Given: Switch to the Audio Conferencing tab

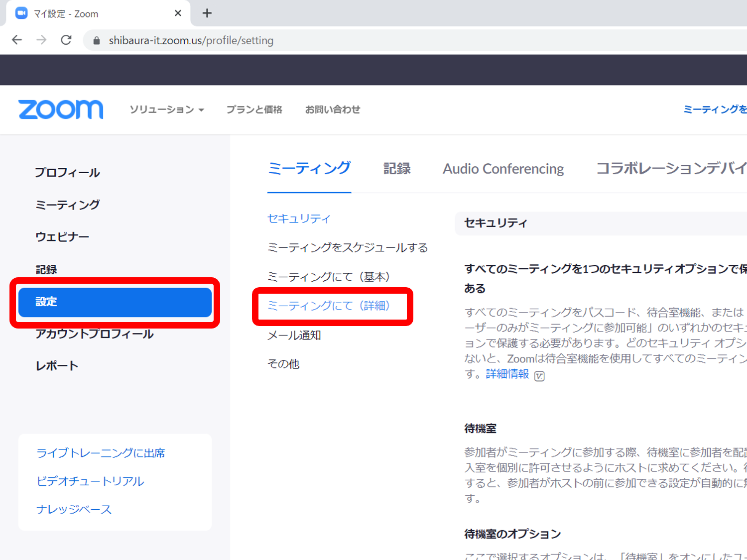Looking at the screenshot, I should (503, 169).
